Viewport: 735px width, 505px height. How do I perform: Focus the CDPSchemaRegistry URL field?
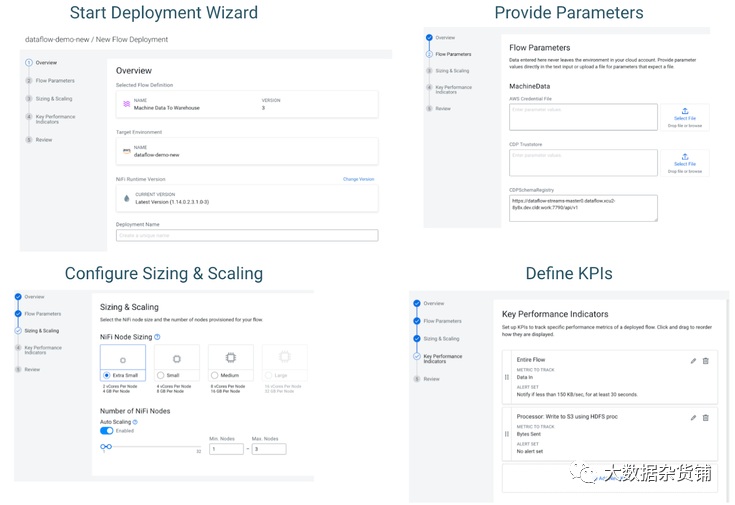point(583,208)
